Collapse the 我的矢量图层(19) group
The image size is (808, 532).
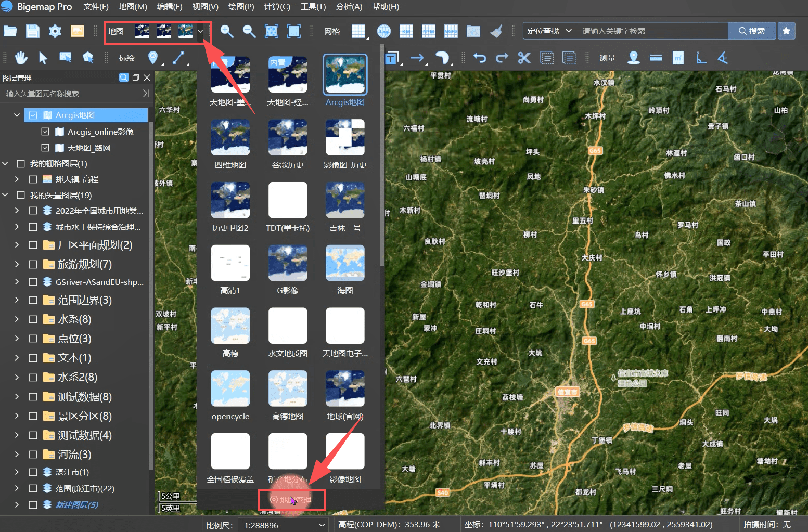(x=5, y=196)
